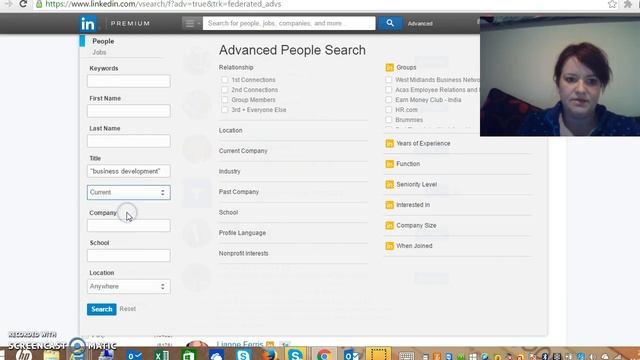Click the premium icon beside Groups
This screenshot has height=360, width=640.
[x=389, y=67]
